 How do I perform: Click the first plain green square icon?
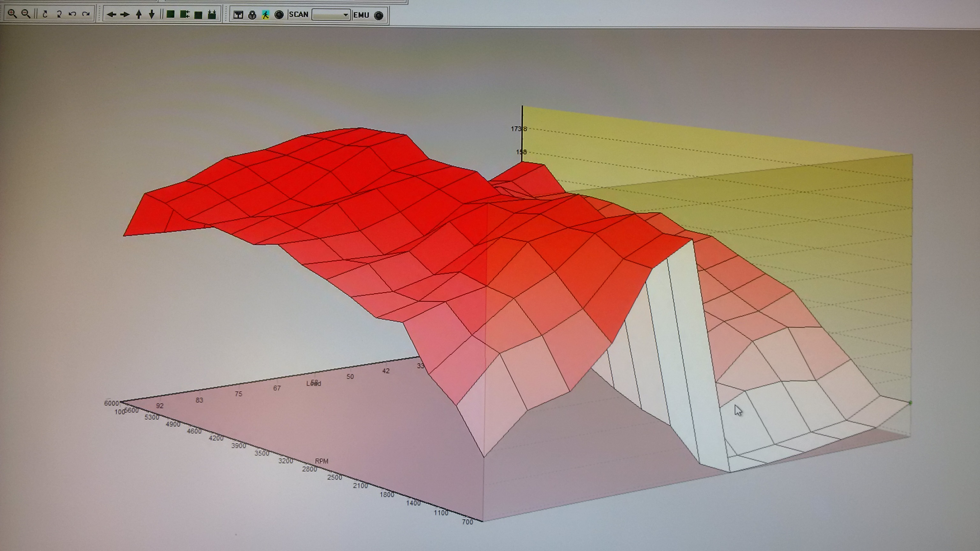coord(170,14)
